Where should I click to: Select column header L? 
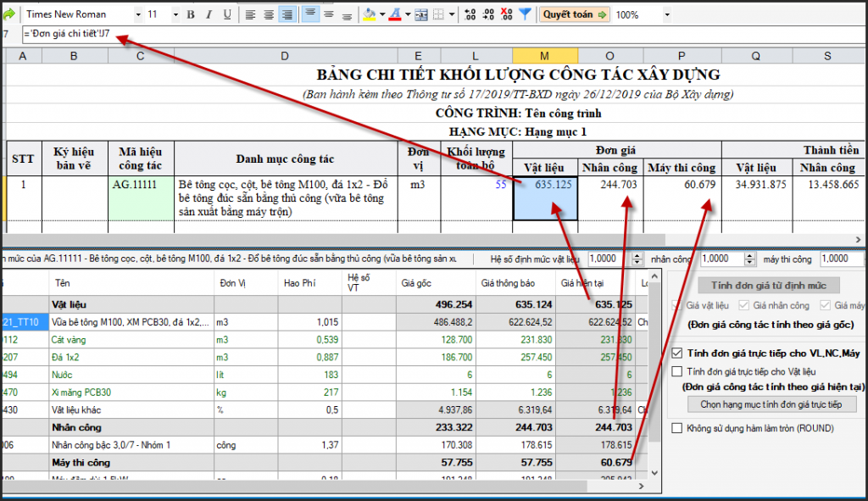[476, 56]
